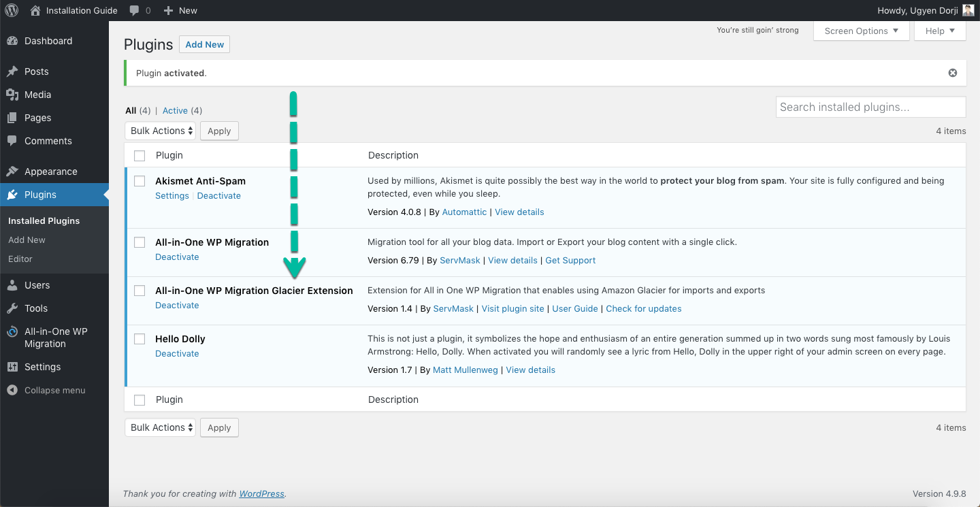Check the Akismet Anti-Spam checkbox
Viewport: 980px width, 507px height.
(x=140, y=181)
